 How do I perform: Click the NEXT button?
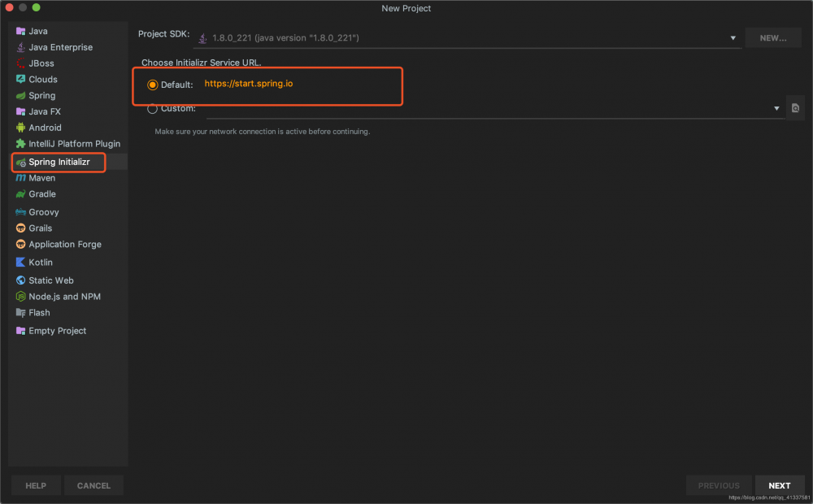[780, 485]
